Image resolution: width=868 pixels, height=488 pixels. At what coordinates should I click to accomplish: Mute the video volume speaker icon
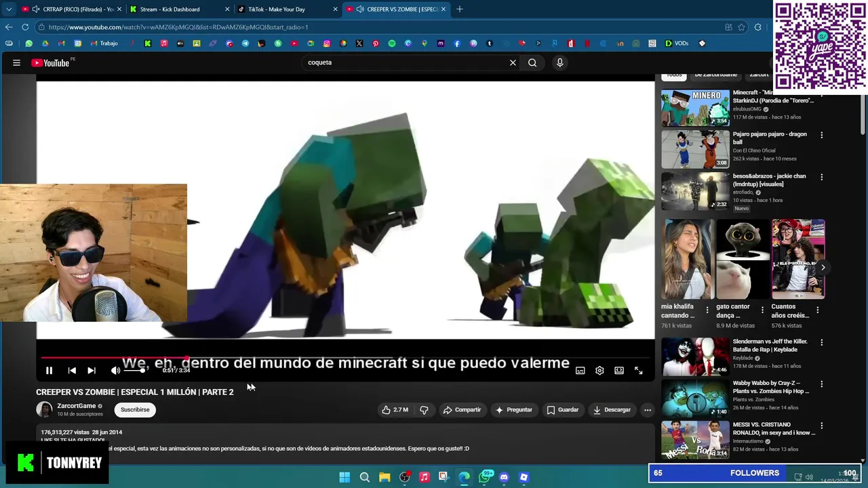coord(115,371)
